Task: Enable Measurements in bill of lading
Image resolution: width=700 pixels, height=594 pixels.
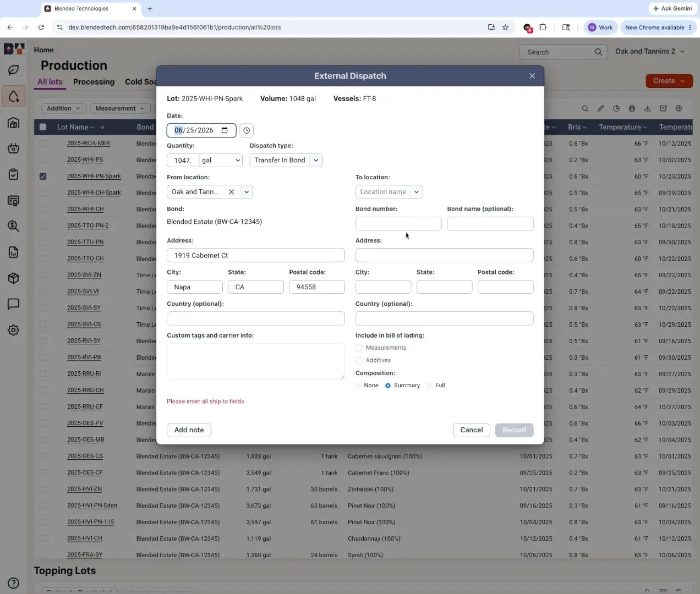Action: coord(359,348)
